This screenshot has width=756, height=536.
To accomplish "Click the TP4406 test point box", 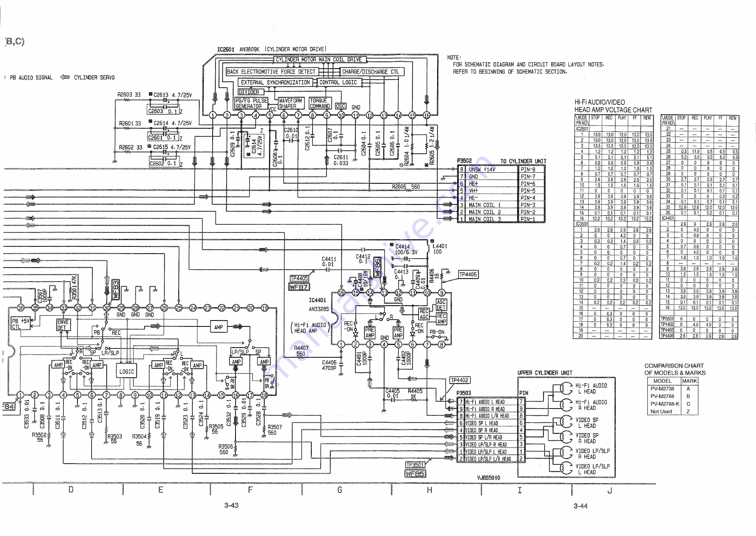I will [x=468, y=274].
